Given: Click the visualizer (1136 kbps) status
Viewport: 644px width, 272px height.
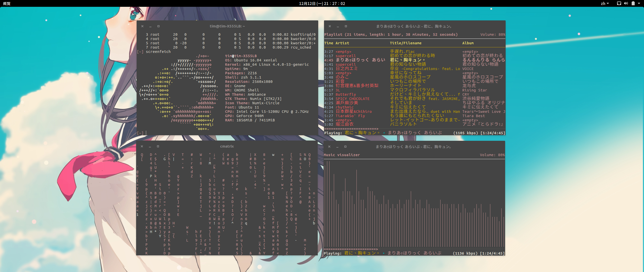Looking at the screenshot, I should point(465,253).
